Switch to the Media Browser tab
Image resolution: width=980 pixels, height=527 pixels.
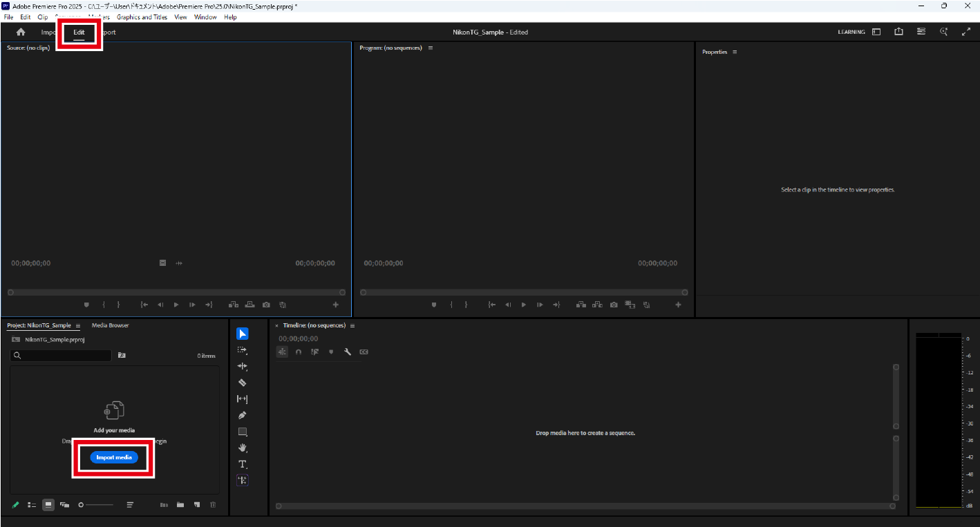tap(110, 325)
